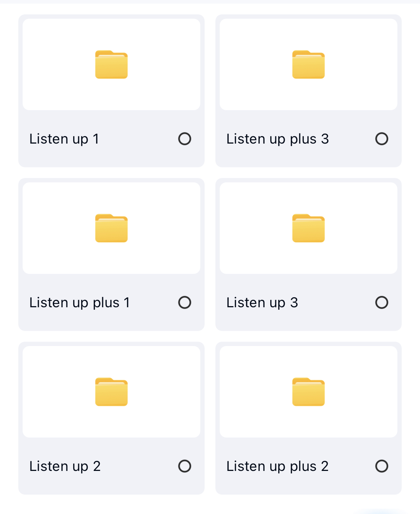The width and height of the screenshot is (420, 514).
Task: Click the "Listen up 3" folder name
Action: [262, 303]
